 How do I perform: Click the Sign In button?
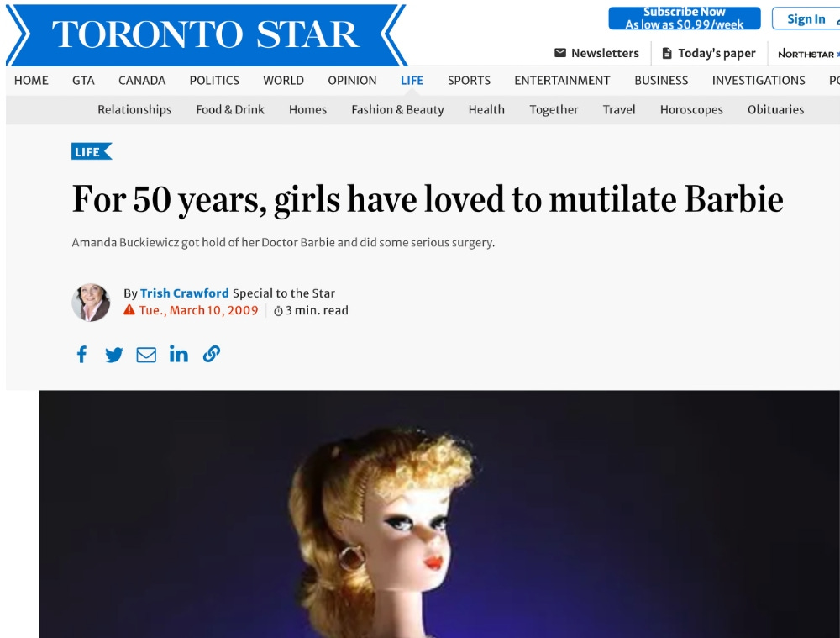tap(806, 18)
